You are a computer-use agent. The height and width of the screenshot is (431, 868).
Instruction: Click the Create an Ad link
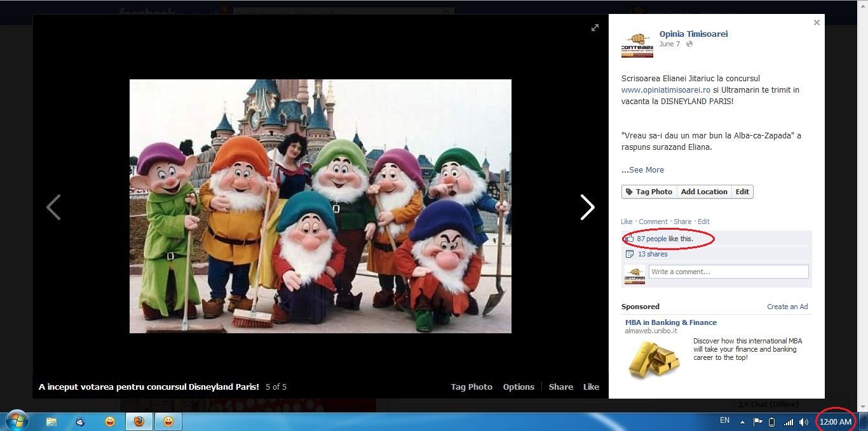tap(787, 307)
